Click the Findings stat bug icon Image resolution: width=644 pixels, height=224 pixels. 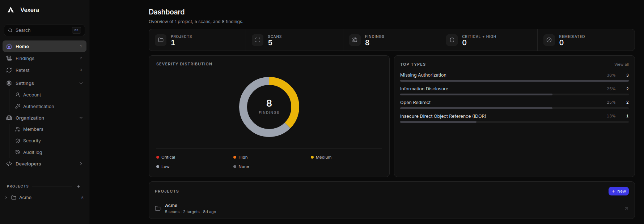pyautogui.click(x=355, y=40)
